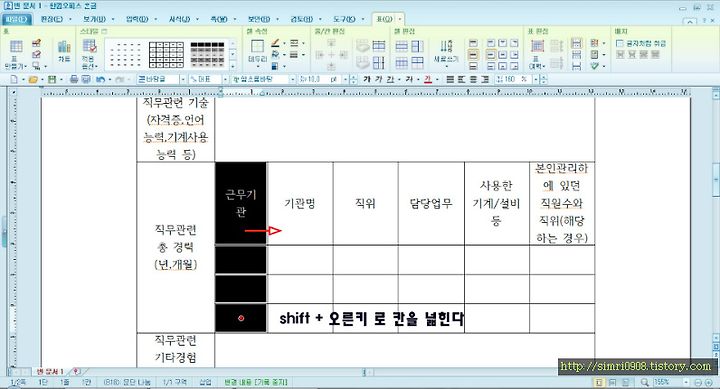Screen dimensions: 720x389
Task: Apply left paragraph alignment
Action: (x=462, y=79)
